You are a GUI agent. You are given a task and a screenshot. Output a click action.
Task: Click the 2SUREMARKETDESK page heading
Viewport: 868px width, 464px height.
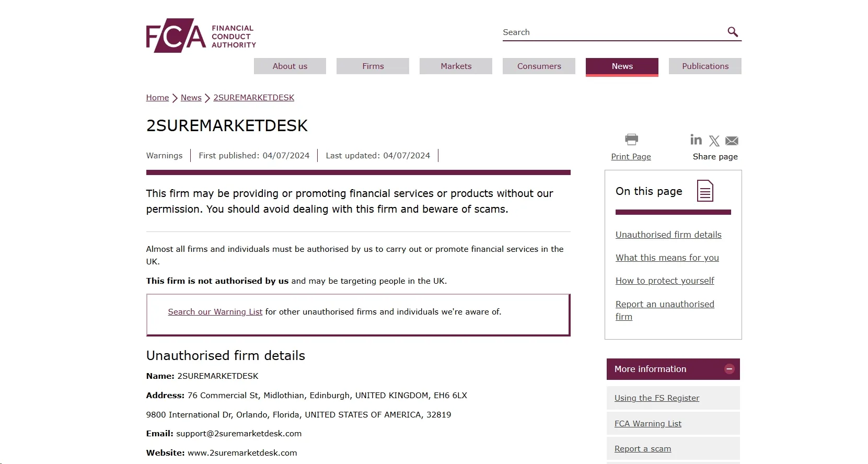click(227, 126)
